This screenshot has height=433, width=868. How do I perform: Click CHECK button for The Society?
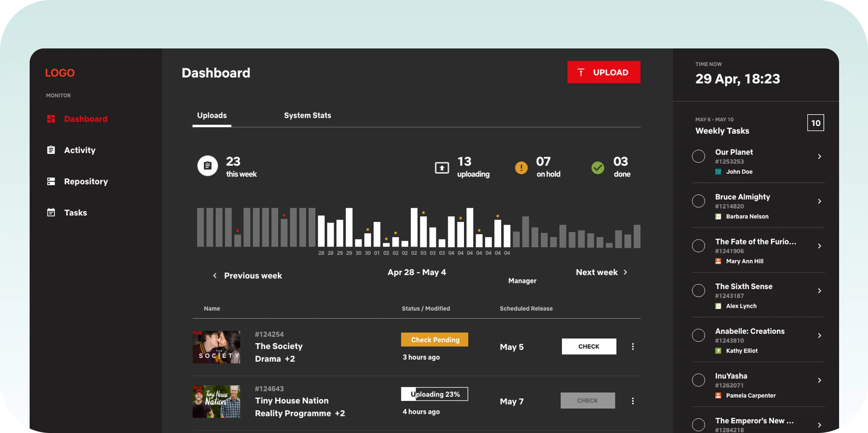pyautogui.click(x=588, y=346)
